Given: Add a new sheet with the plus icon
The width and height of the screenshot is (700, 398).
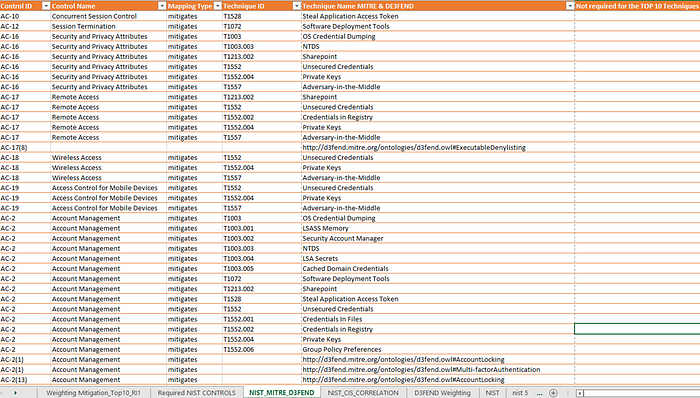Looking at the screenshot, I should tap(553, 393).
